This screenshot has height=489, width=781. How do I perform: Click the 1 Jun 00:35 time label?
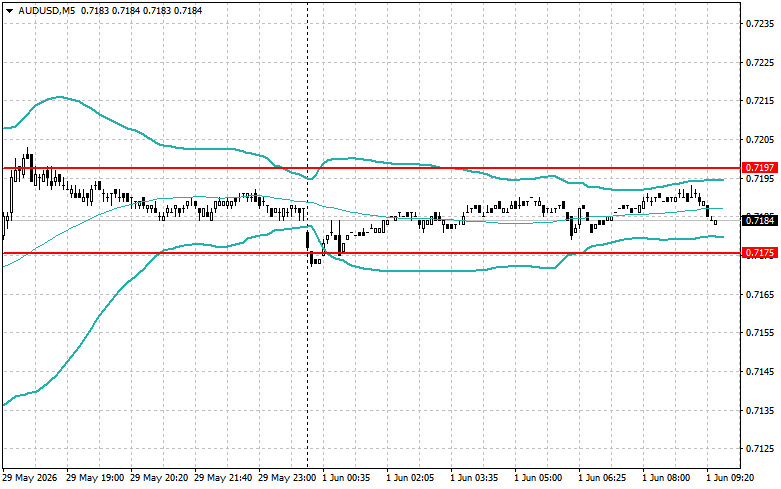tap(346, 478)
